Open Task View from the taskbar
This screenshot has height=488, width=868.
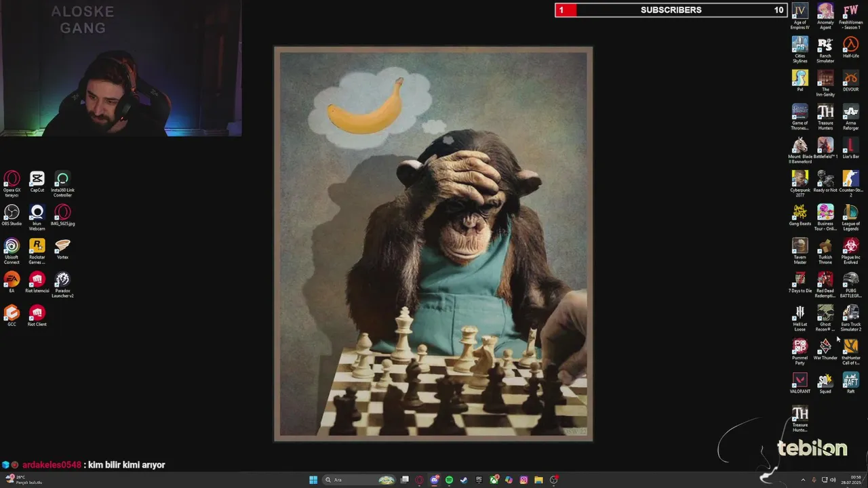click(x=405, y=480)
